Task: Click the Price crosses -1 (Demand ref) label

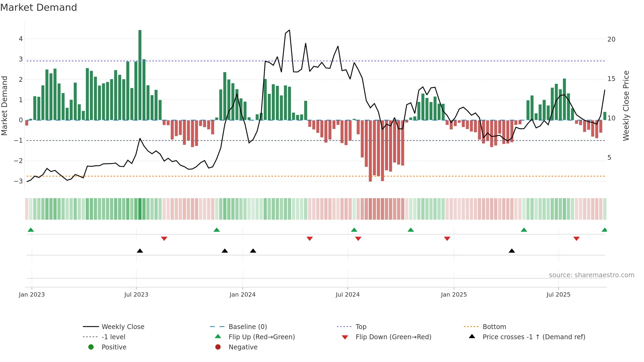Action: (534, 337)
